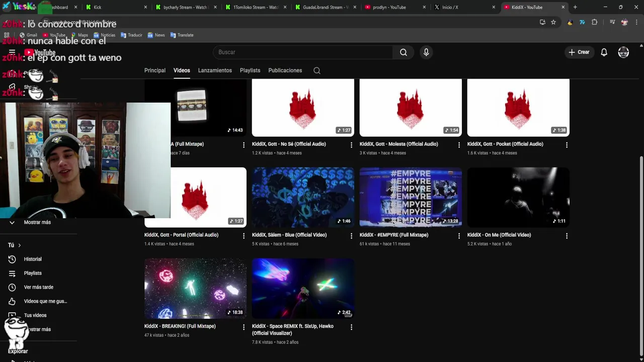Switch to GuadaLibrandi Stream browser tab
This screenshot has height=362, width=644.
[325, 7]
